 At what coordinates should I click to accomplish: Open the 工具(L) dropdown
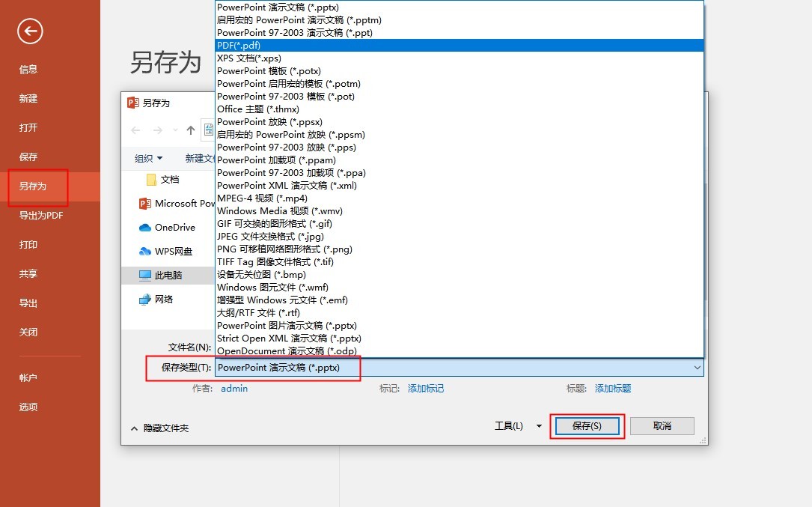point(518,426)
